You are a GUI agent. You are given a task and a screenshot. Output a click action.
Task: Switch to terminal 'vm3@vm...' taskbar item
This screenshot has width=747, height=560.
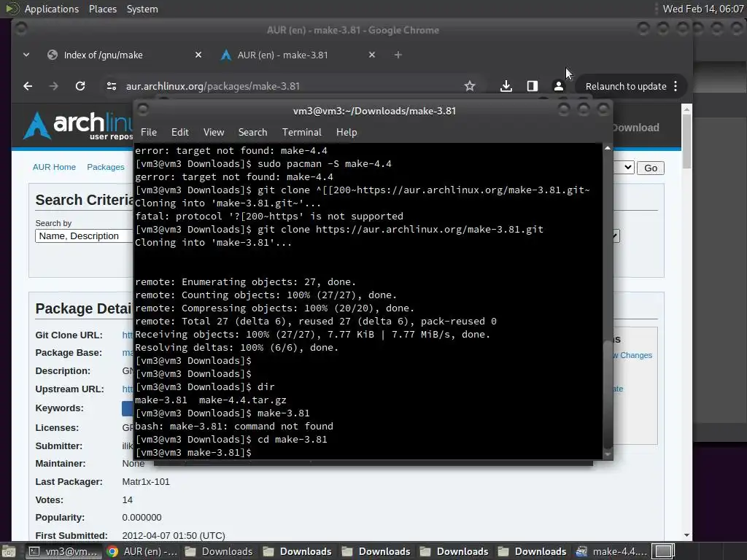pos(63,551)
